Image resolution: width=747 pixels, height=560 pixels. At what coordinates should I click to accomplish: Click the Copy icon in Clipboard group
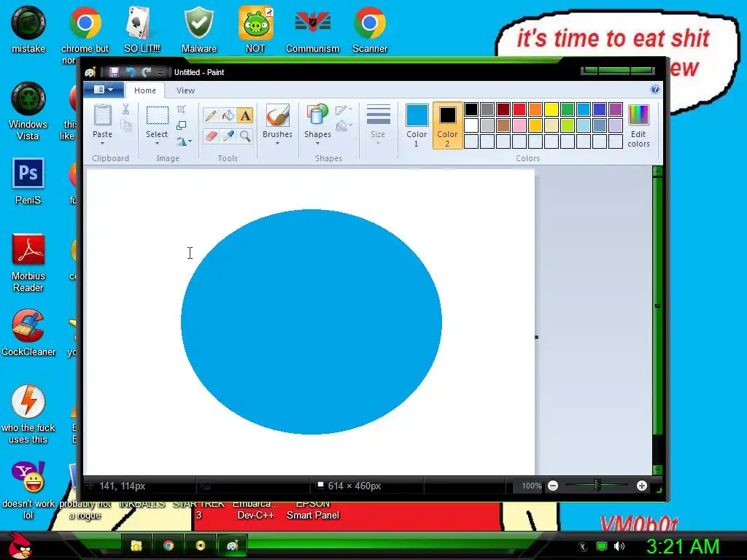pos(125,125)
